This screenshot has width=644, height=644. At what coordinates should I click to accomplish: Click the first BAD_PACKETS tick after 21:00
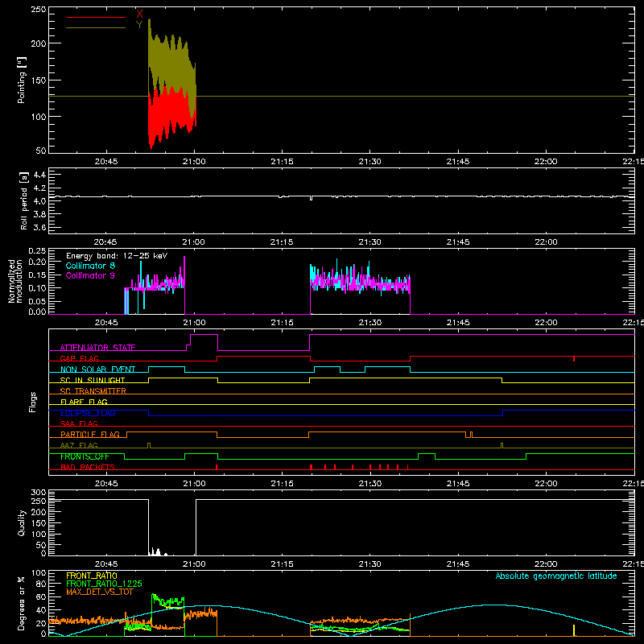pyautogui.click(x=216, y=467)
